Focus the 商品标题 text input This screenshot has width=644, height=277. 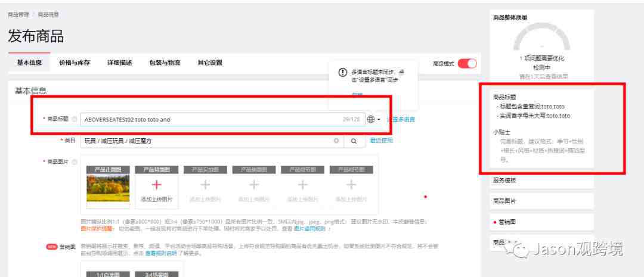tap(222, 119)
